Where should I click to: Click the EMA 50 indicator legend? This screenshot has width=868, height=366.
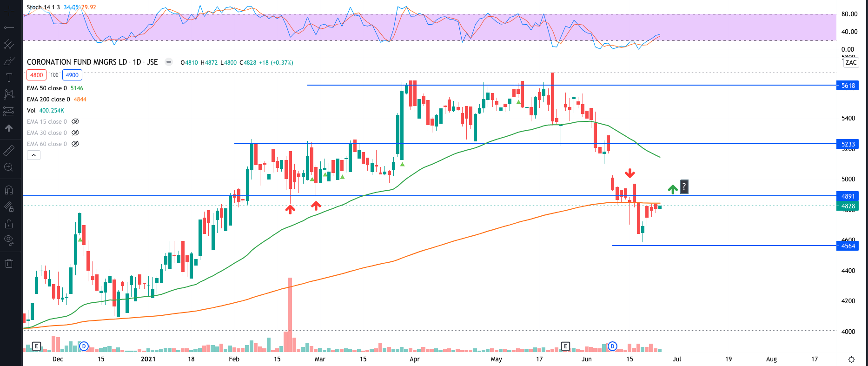click(46, 88)
